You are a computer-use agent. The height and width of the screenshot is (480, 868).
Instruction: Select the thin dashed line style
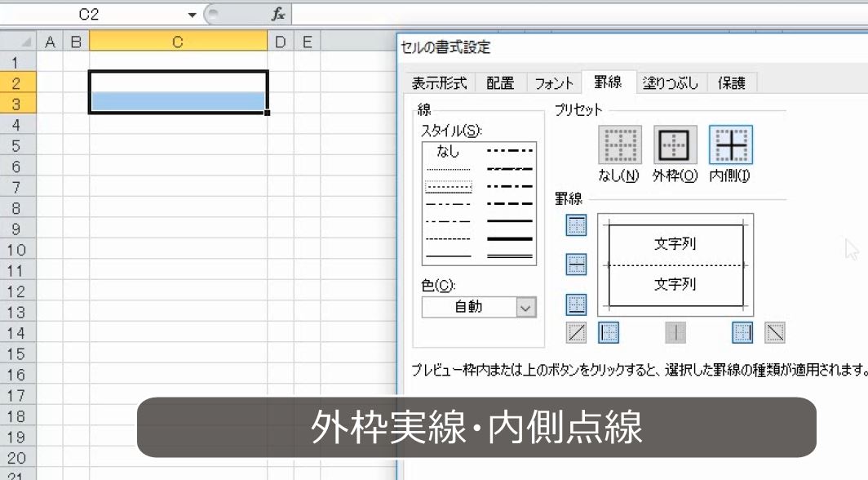pos(449,239)
